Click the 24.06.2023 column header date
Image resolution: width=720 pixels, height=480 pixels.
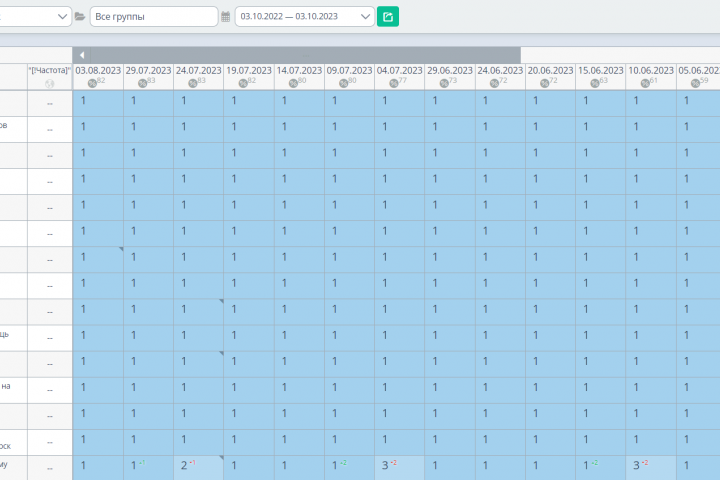[500, 70]
